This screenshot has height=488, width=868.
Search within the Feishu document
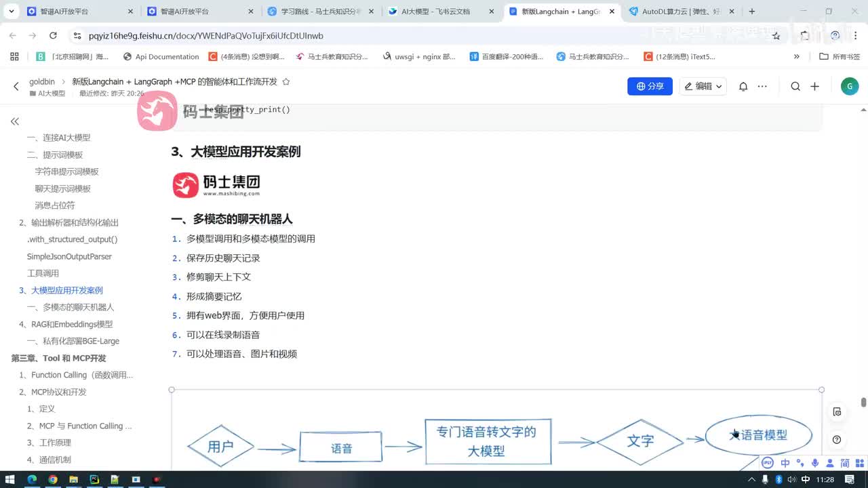795,86
